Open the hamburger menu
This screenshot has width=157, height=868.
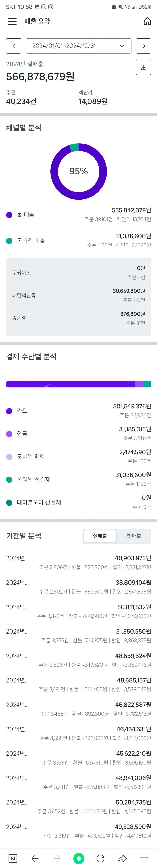[12, 21]
